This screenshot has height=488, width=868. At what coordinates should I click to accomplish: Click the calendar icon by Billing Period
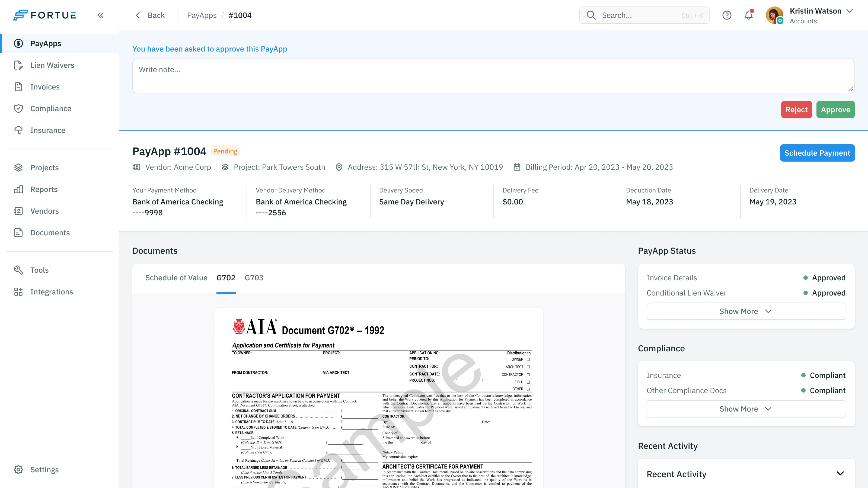pyautogui.click(x=517, y=167)
